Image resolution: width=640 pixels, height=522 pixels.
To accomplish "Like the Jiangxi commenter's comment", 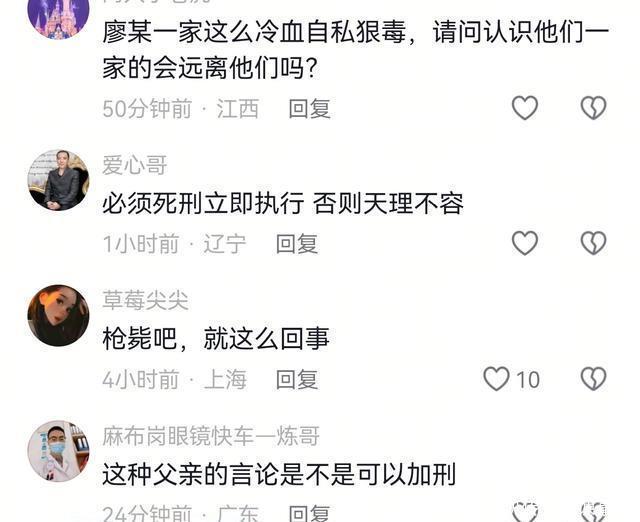I will (525, 108).
